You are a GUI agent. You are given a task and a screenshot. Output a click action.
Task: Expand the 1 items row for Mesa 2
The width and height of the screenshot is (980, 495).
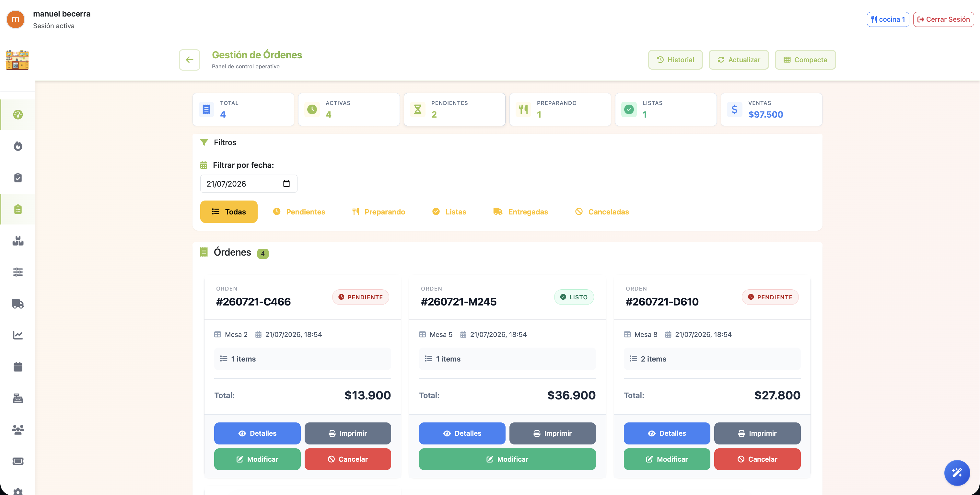(x=302, y=359)
